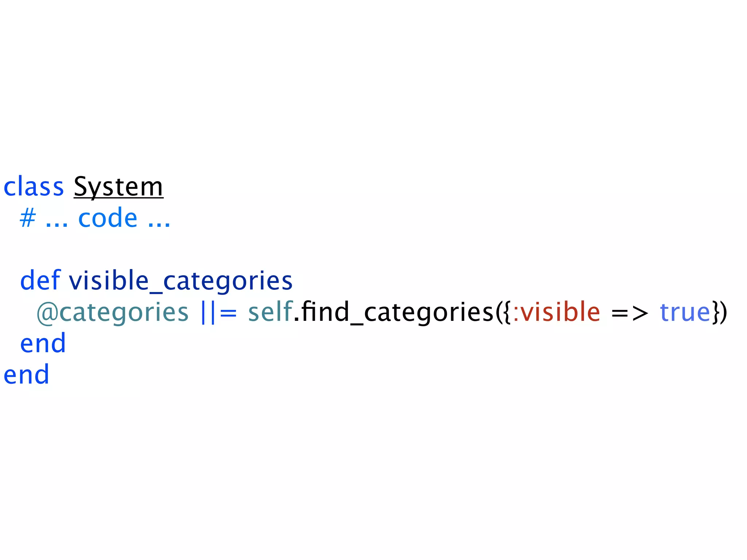
Task: Click the @categories instance variable
Action: click(x=112, y=313)
